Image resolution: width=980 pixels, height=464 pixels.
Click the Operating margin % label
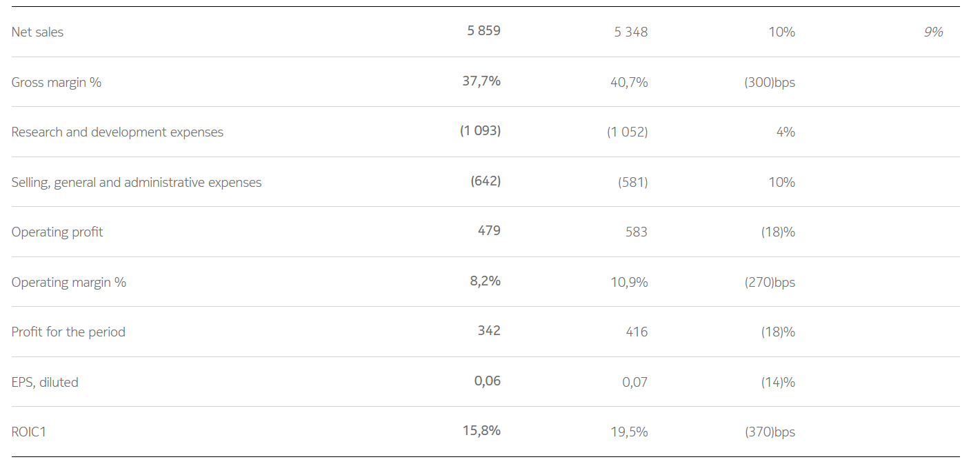(69, 283)
